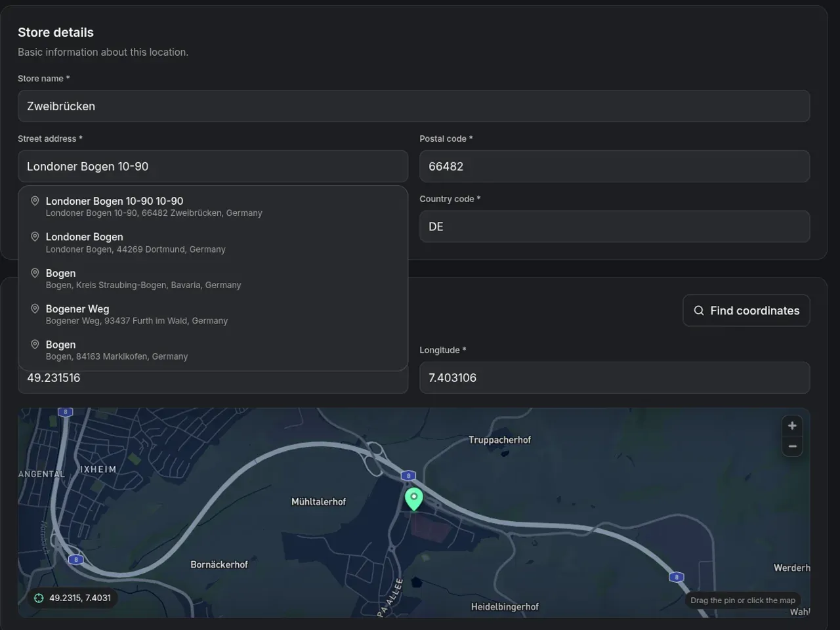
Task: Click the 49.2315, 7.4031 coordinates badge
Action: coord(72,598)
